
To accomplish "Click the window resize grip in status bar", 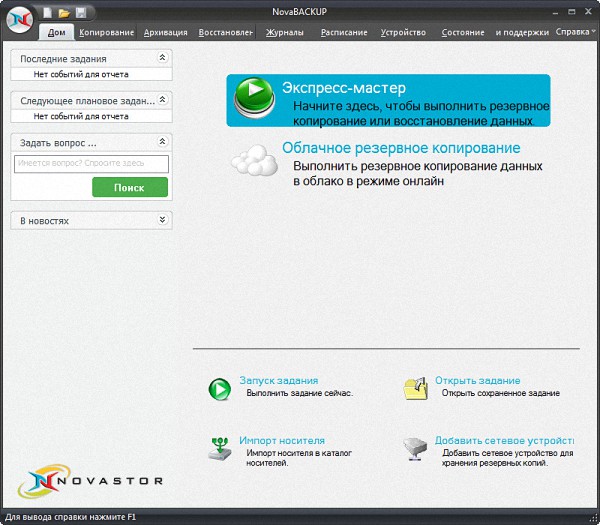I will click(x=594, y=519).
